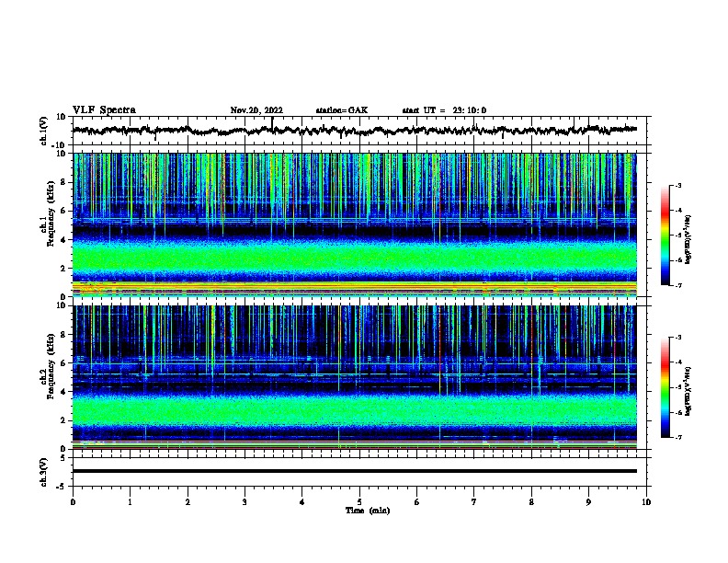728x563 pixels.
Task: Click the "ch.3(V)" axis label
Action: coord(43,472)
